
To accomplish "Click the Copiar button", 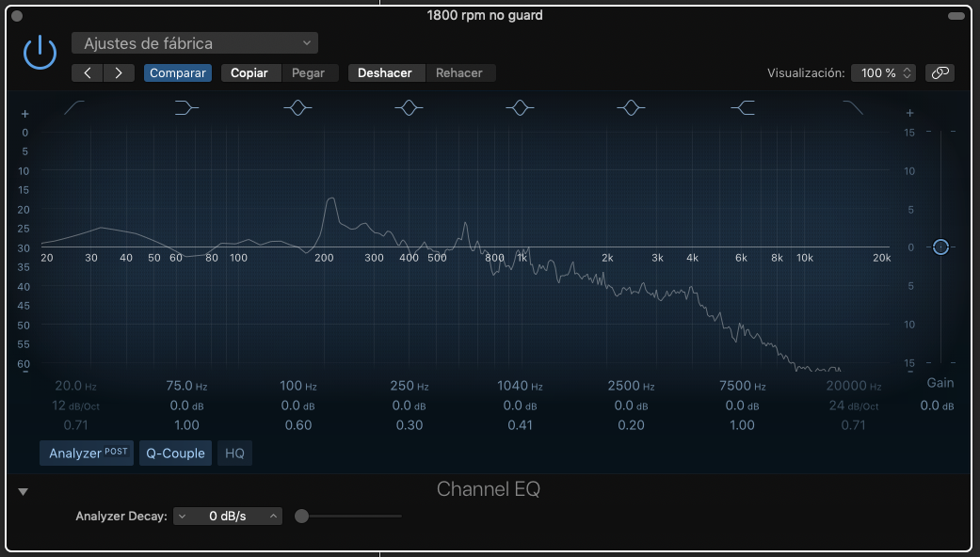I will pos(249,73).
